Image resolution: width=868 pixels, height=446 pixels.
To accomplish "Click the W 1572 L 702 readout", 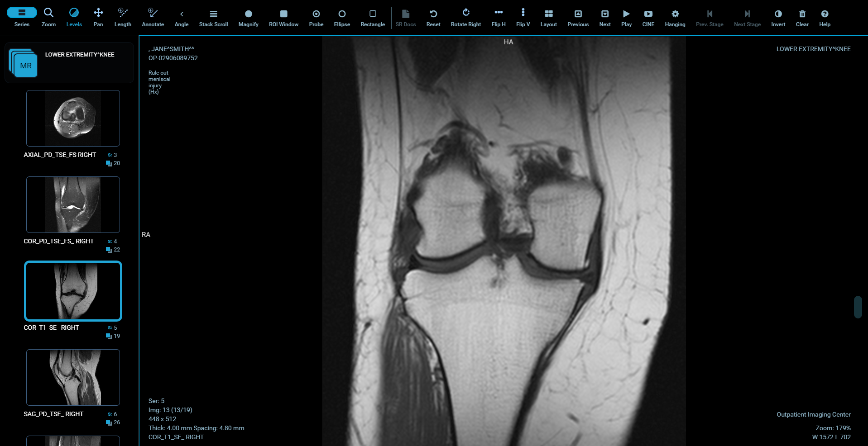I will coord(831,437).
